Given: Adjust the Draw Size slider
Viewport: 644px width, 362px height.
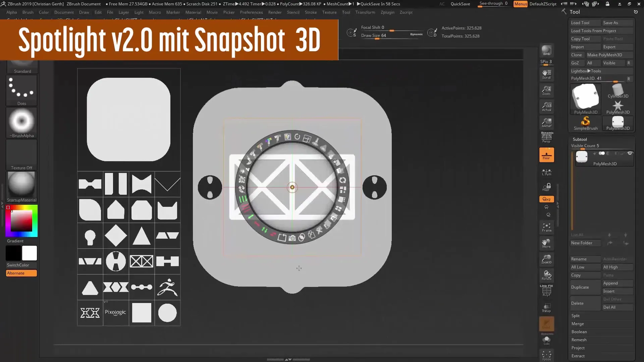Looking at the screenshot, I should coord(391,36).
